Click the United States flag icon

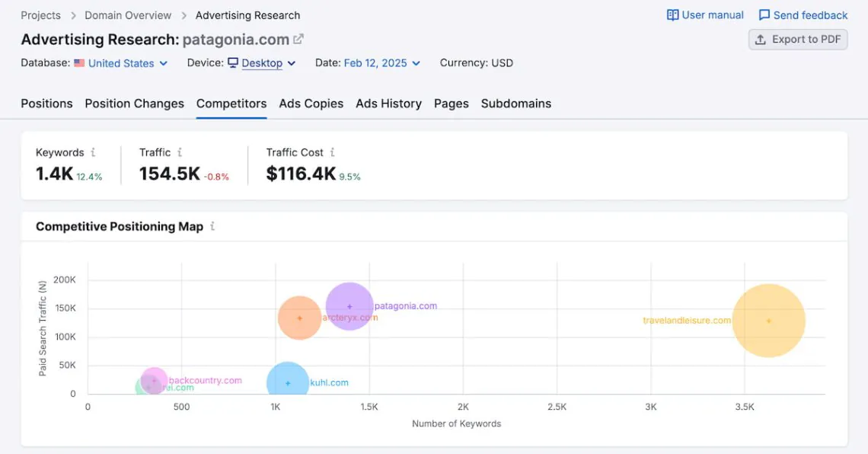[79, 63]
